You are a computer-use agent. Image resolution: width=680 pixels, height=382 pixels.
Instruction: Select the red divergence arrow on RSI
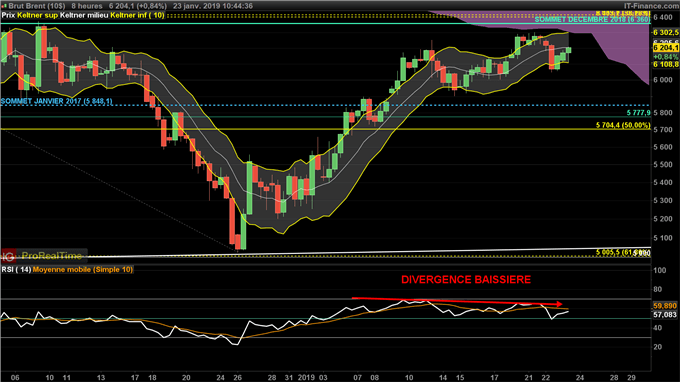tap(457, 301)
